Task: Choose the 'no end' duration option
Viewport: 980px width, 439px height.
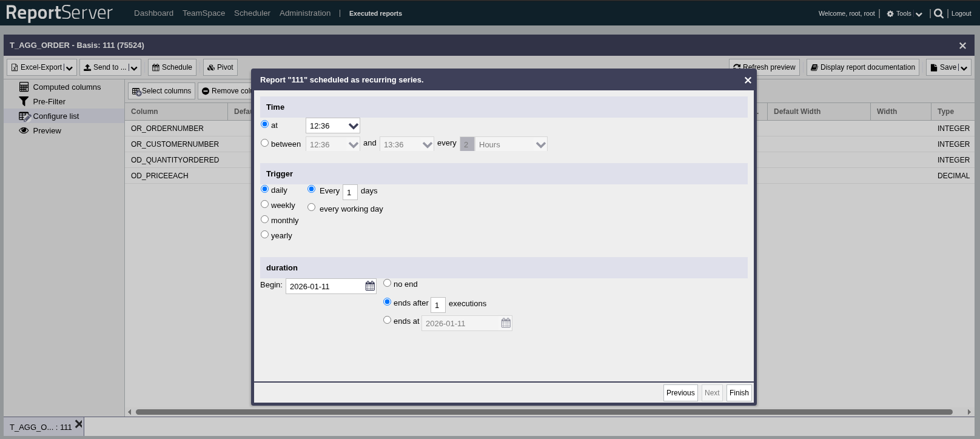Action: click(388, 283)
